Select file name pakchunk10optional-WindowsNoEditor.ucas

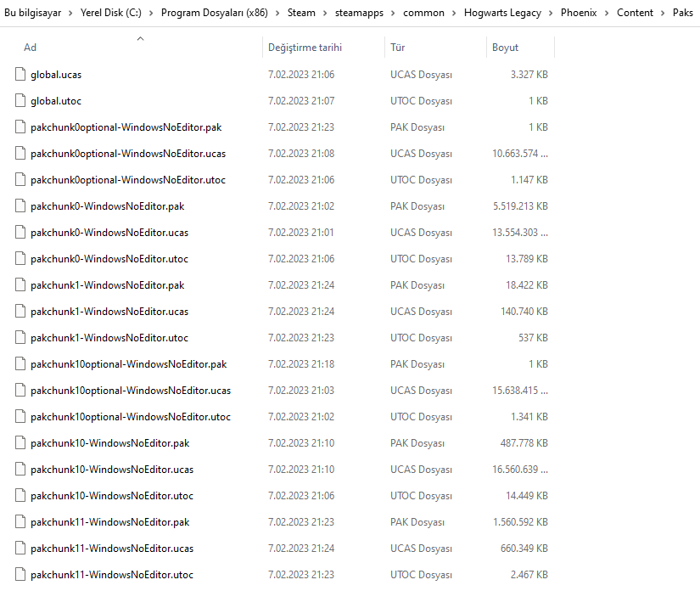coord(131,391)
